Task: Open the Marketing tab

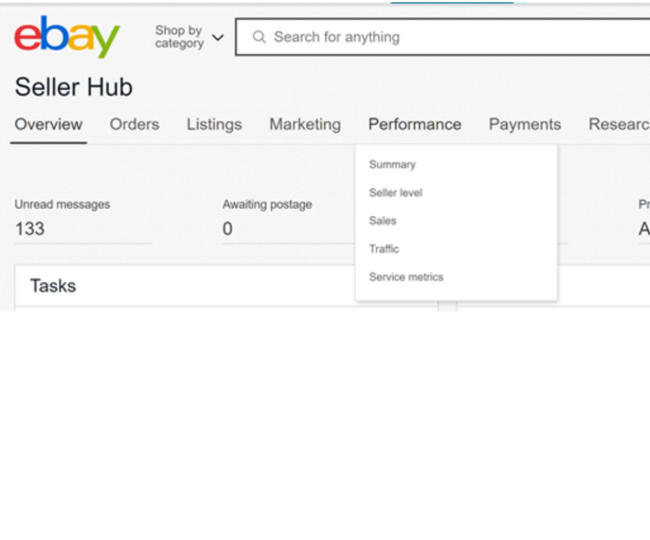Action: point(305,124)
